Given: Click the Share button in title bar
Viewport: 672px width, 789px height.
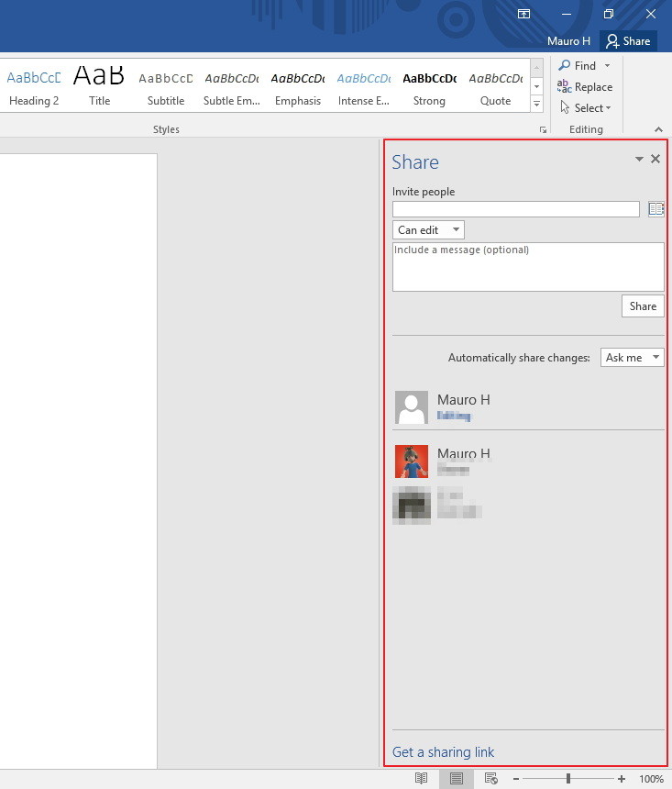Looking at the screenshot, I should (628, 41).
